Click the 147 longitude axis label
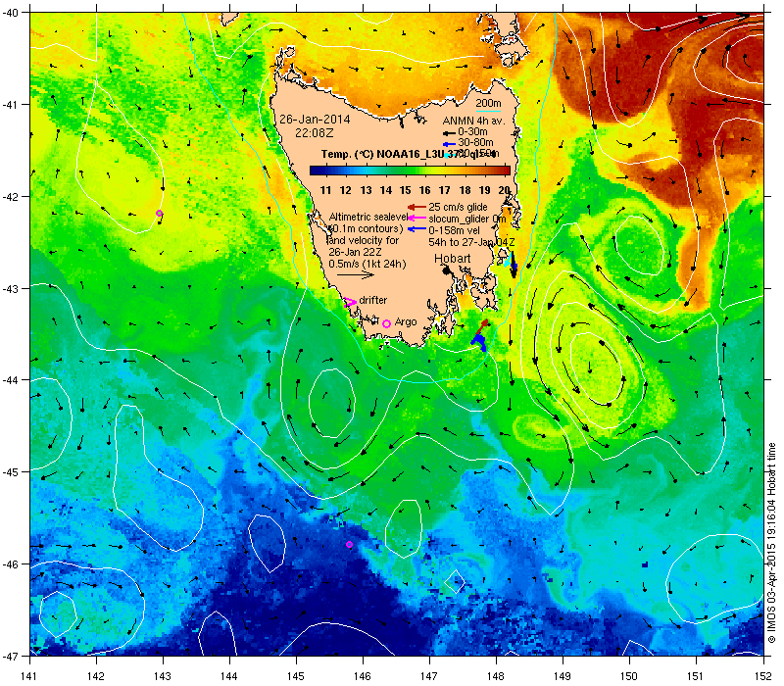Viewport: 784px width, 686px height. [429, 676]
